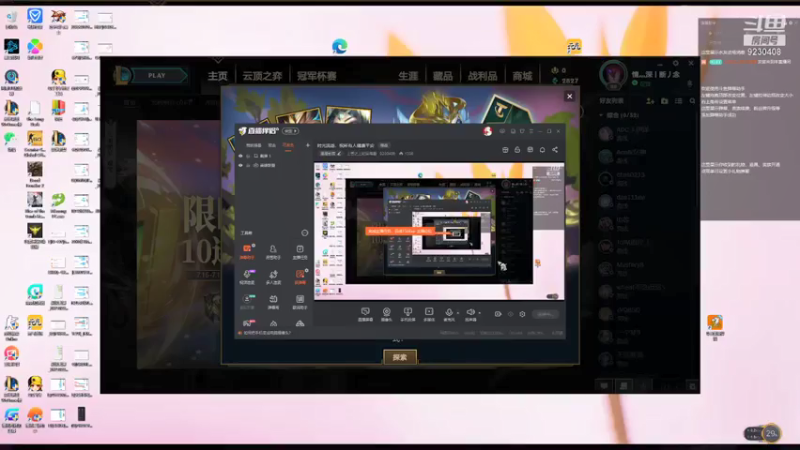Open the mode pill dropdown beside streaming logo
Image resolution: width=800 pixels, height=450 pixels.
pyautogui.click(x=290, y=131)
